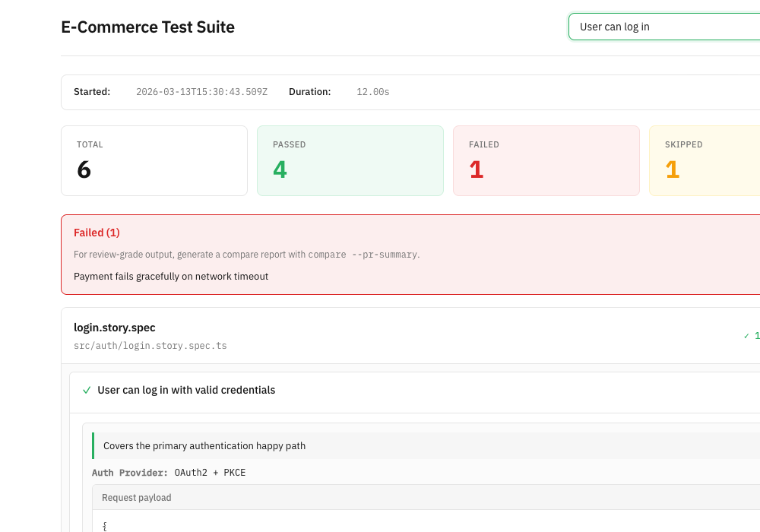Screen dimensions: 760x532
Task: Click inside the search field showing User can log in
Action: coord(661,26)
